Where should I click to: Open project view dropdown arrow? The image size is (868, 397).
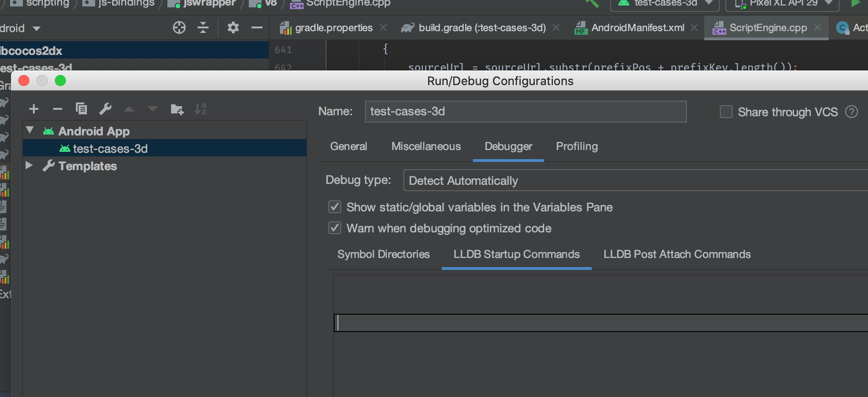coord(37,29)
